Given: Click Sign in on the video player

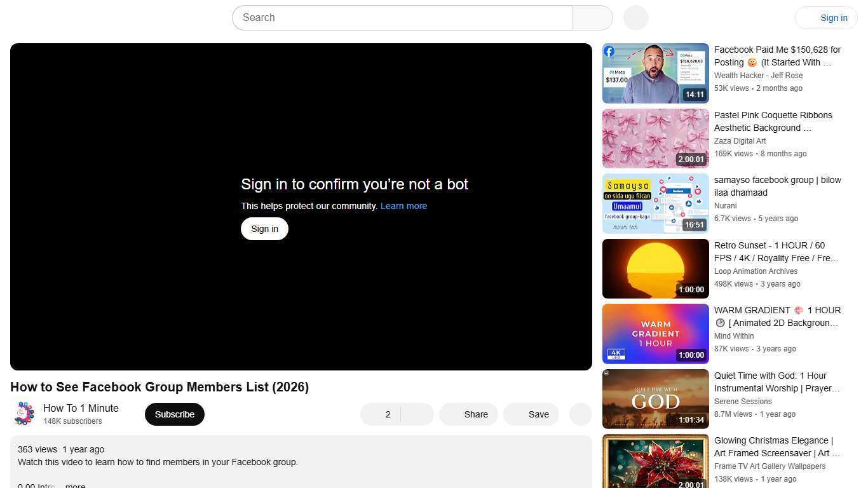Looking at the screenshot, I should 264,228.
